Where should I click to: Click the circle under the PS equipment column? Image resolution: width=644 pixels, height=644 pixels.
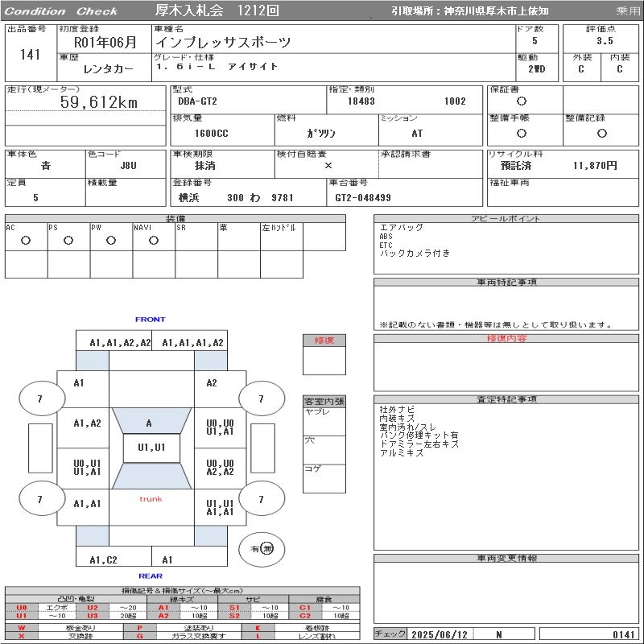click(x=68, y=241)
